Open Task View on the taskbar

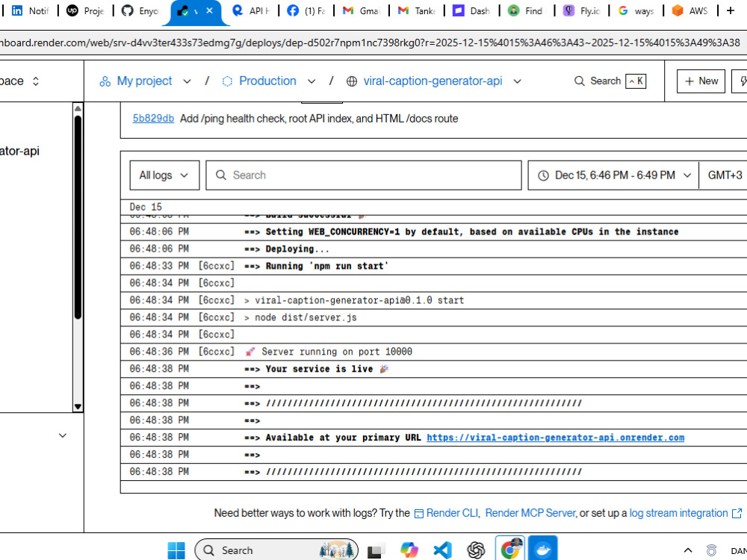click(376, 551)
